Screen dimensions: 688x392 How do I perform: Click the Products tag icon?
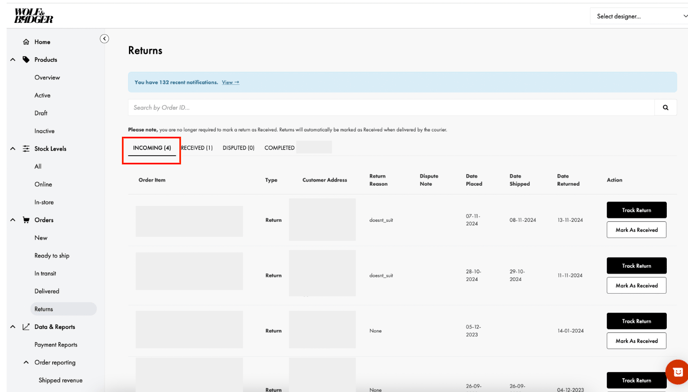pos(26,59)
